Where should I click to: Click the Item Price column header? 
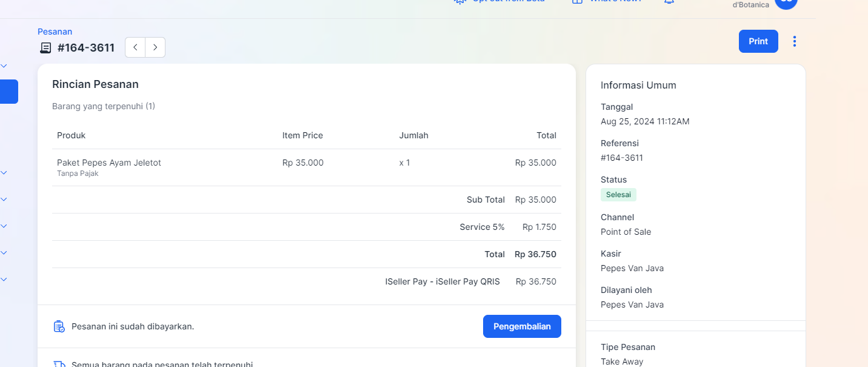tap(302, 135)
